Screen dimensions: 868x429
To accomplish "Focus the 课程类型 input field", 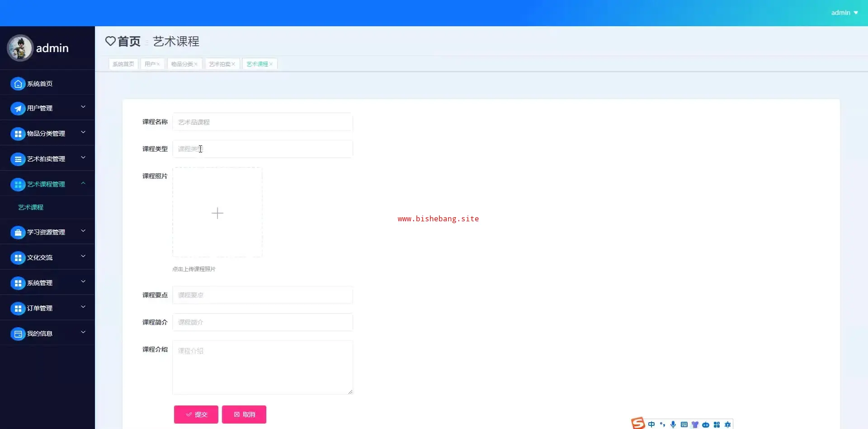I will coord(263,149).
